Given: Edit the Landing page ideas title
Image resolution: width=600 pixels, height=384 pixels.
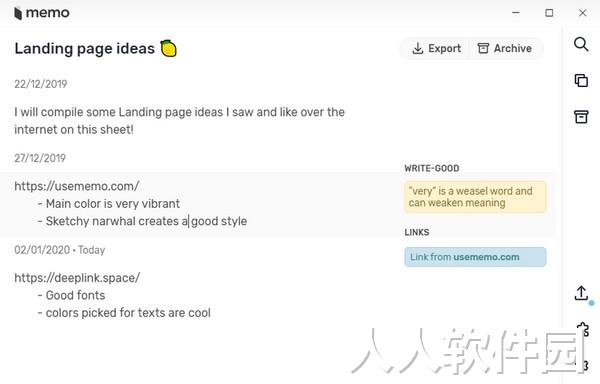Looking at the screenshot, I should point(85,49).
